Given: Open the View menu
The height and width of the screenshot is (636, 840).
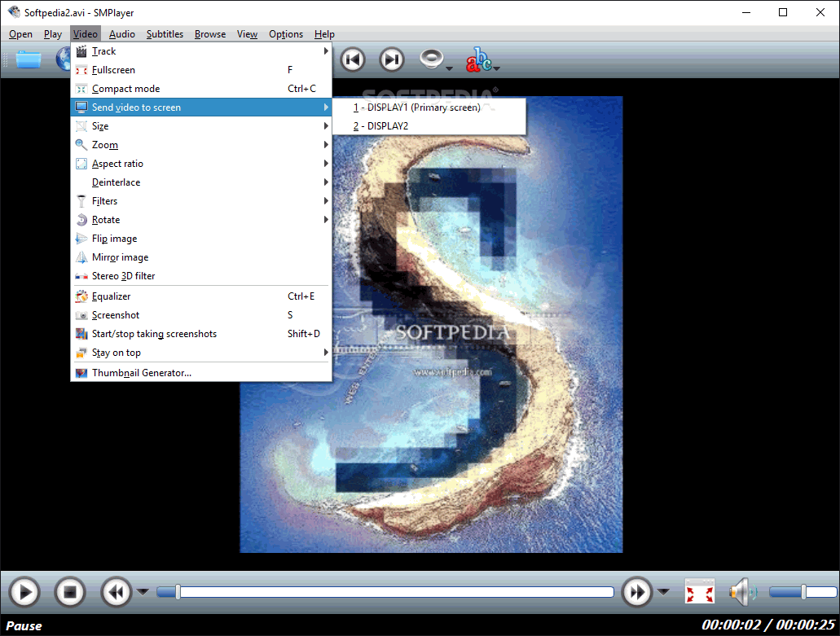Looking at the screenshot, I should 247,34.
